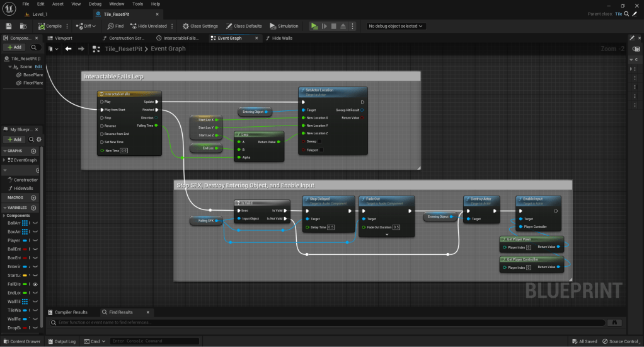Open Class Settings

click(200, 26)
